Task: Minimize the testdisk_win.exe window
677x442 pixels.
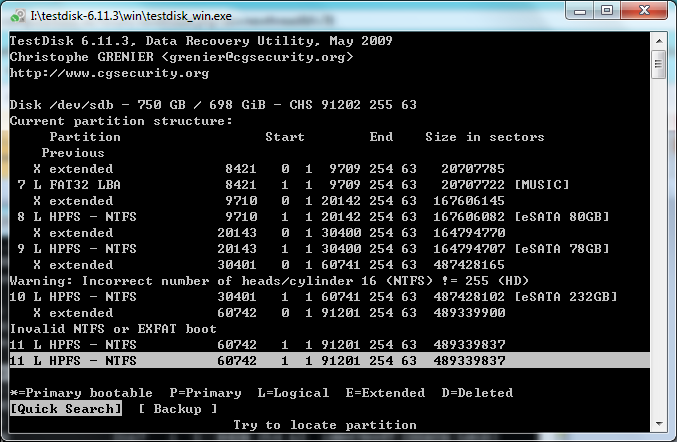Action: coord(580,10)
